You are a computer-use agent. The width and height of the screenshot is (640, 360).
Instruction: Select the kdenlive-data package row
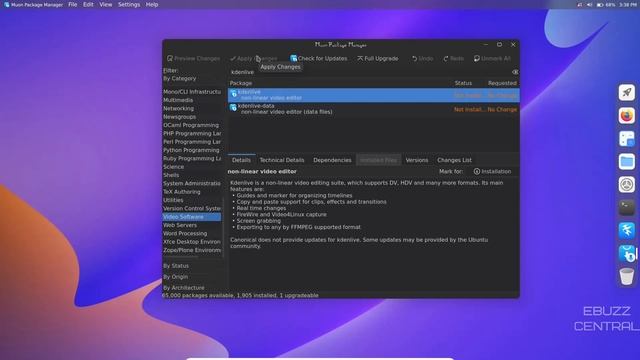(373, 109)
